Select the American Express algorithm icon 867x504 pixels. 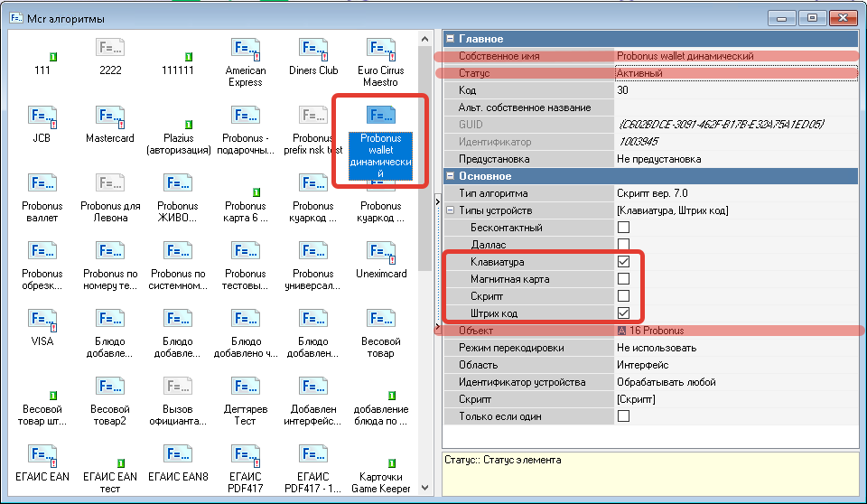pyautogui.click(x=245, y=51)
